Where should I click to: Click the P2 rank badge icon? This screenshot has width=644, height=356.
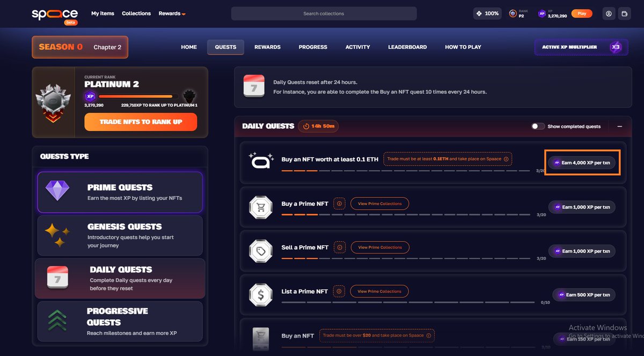pos(513,13)
